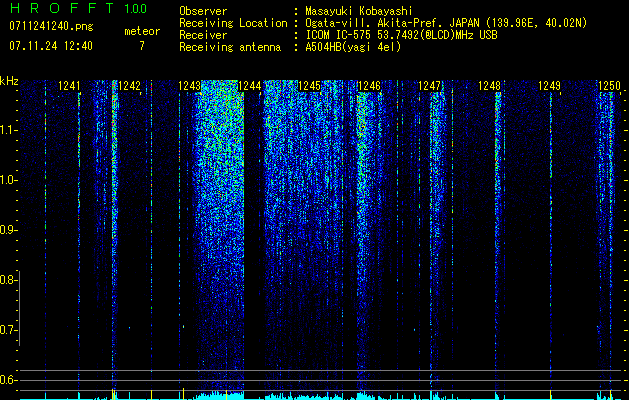
Task: Click the Observer label
Action: coord(203,11)
